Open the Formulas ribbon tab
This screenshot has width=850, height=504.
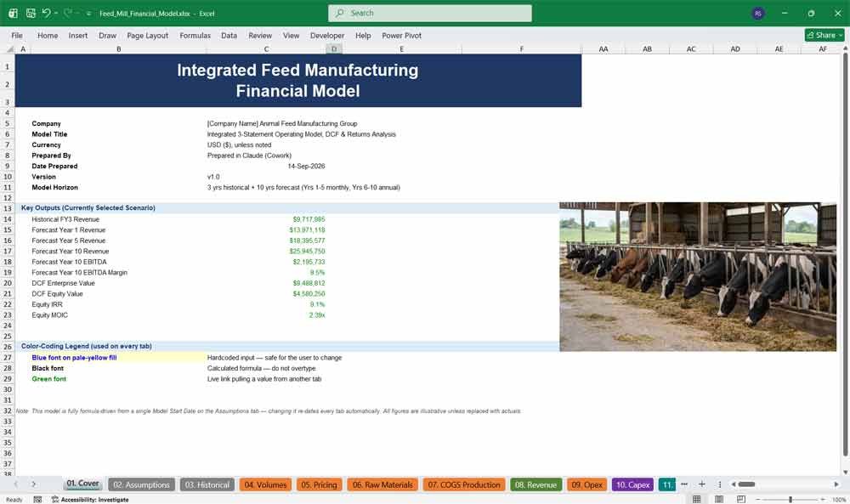pos(195,35)
